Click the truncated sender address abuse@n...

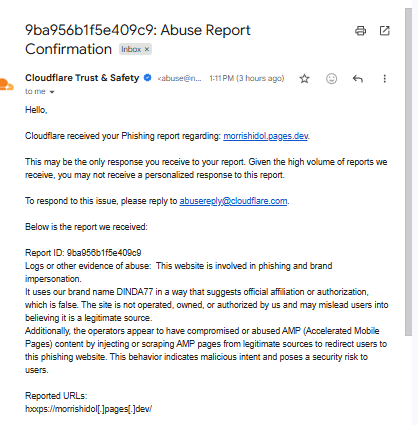[x=179, y=78]
